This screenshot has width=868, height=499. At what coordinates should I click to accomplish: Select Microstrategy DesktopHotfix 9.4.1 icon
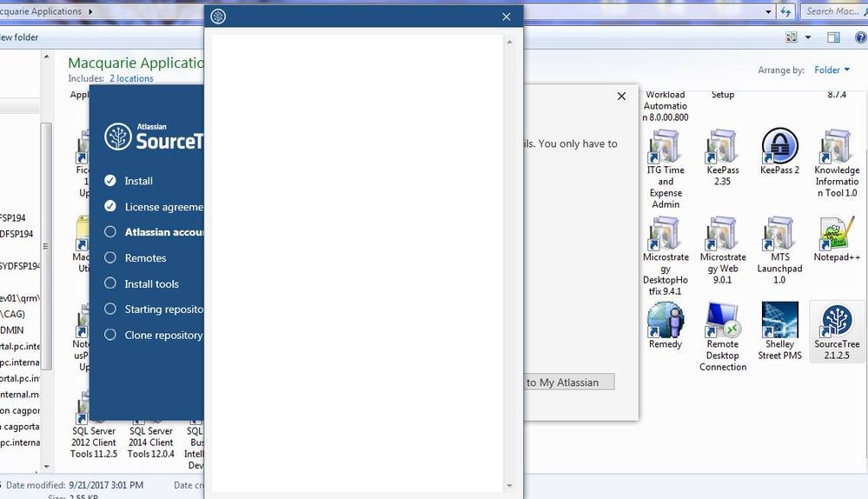tap(666, 233)
